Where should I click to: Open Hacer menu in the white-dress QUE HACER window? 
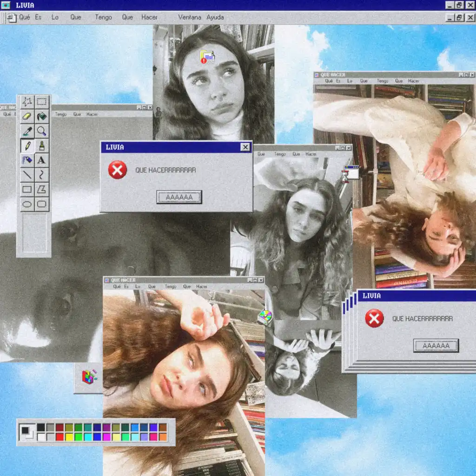coord(413,81)
